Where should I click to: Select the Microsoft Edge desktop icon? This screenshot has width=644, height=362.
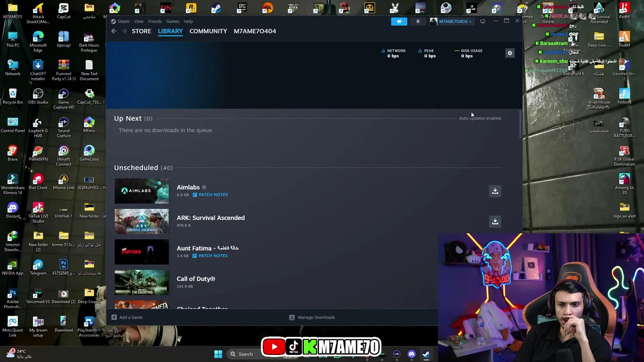38,42
